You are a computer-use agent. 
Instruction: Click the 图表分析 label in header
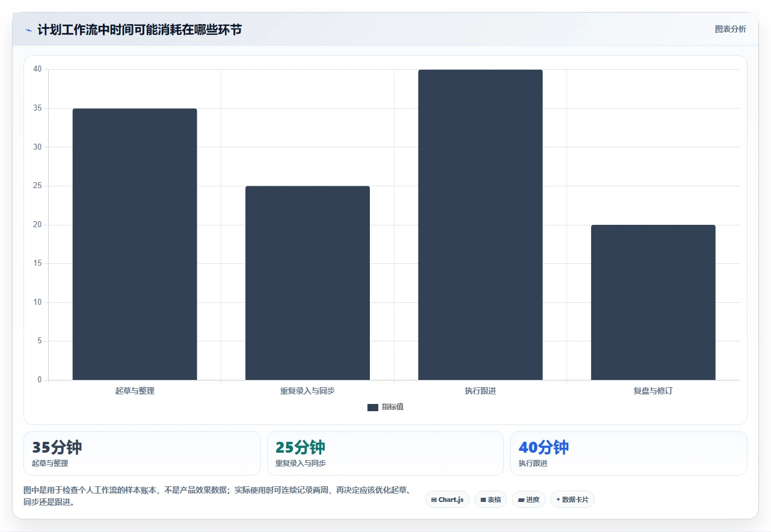[x=730, y=29]
